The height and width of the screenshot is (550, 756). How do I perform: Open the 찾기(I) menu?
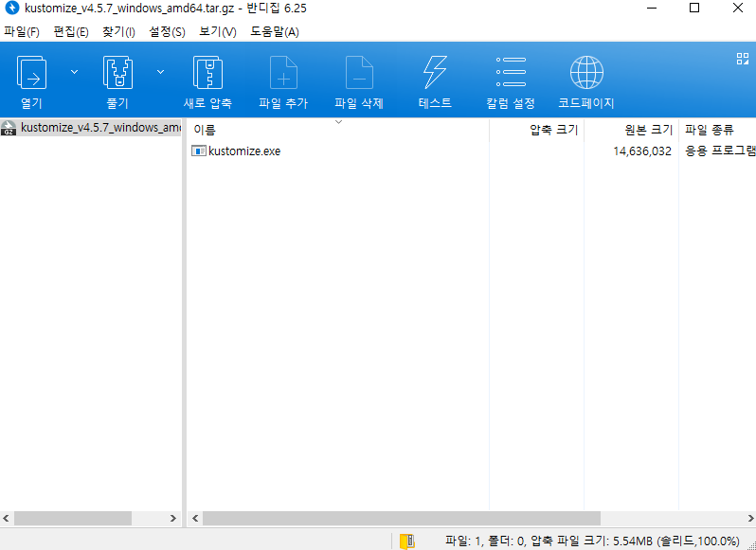pyautogui.click(x=118, y=32)
